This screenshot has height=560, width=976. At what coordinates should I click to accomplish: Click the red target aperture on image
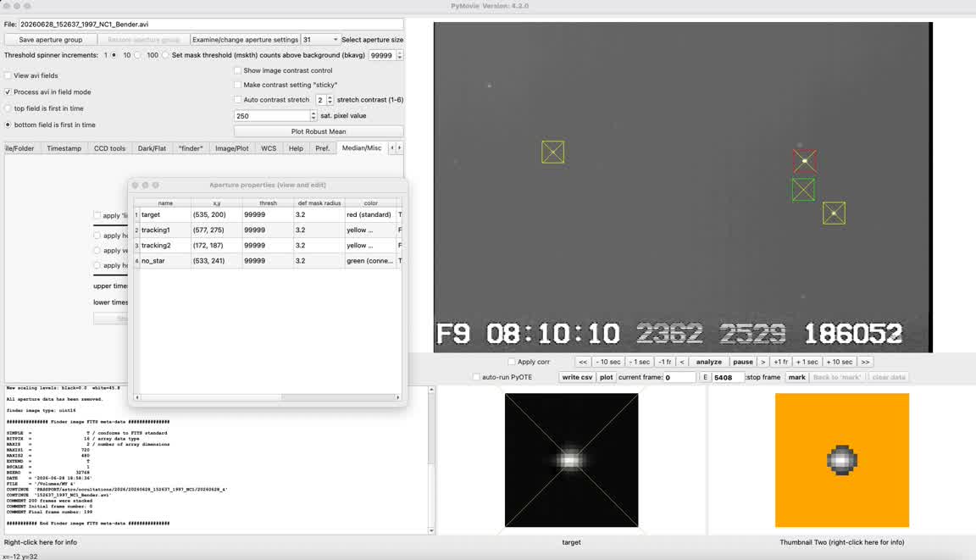805,161
